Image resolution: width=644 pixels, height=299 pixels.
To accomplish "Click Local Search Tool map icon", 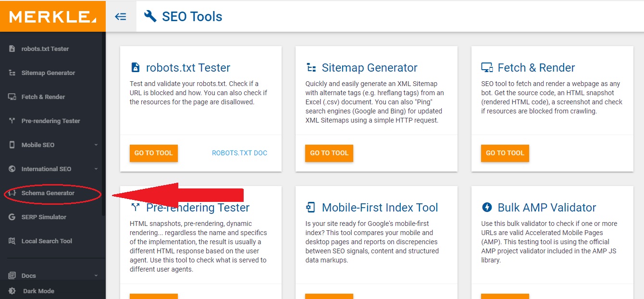I will (x=12, y=241).
